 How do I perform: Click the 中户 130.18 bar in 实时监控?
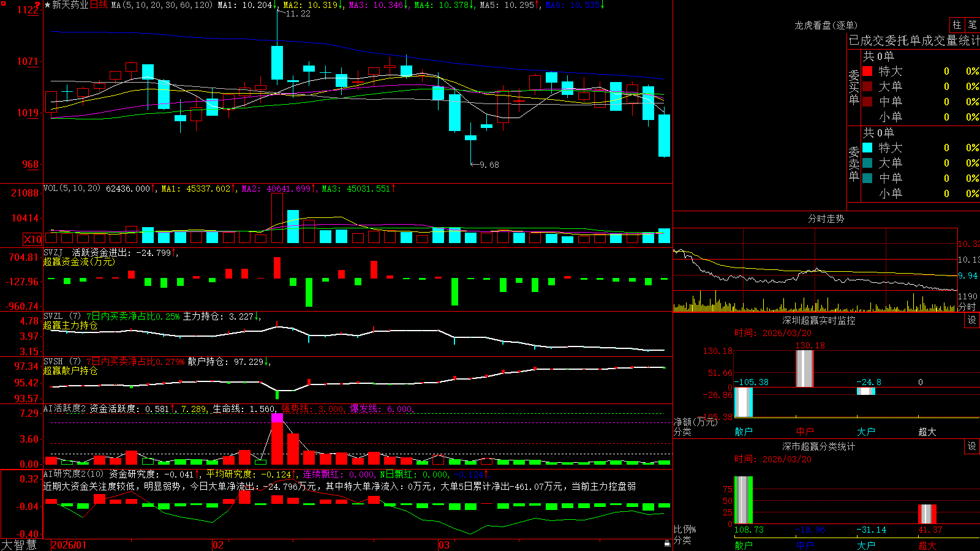click(805, 369)
